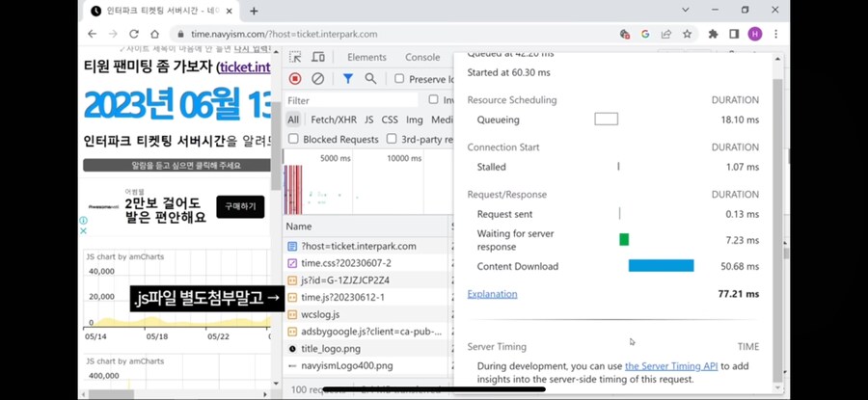Check 3rd-party requests checkbox

coord(392,139)
